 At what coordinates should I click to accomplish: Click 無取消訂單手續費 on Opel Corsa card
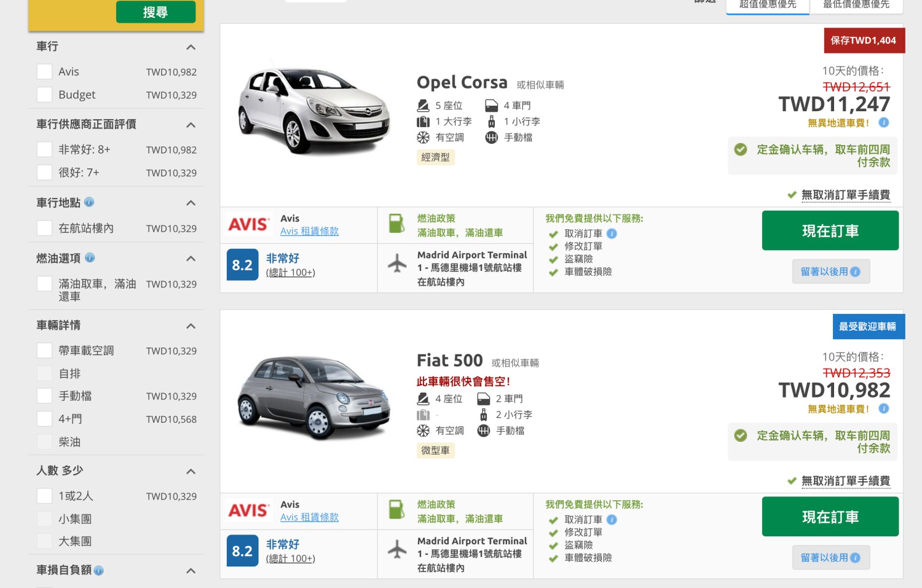click(x=845, y=195)
